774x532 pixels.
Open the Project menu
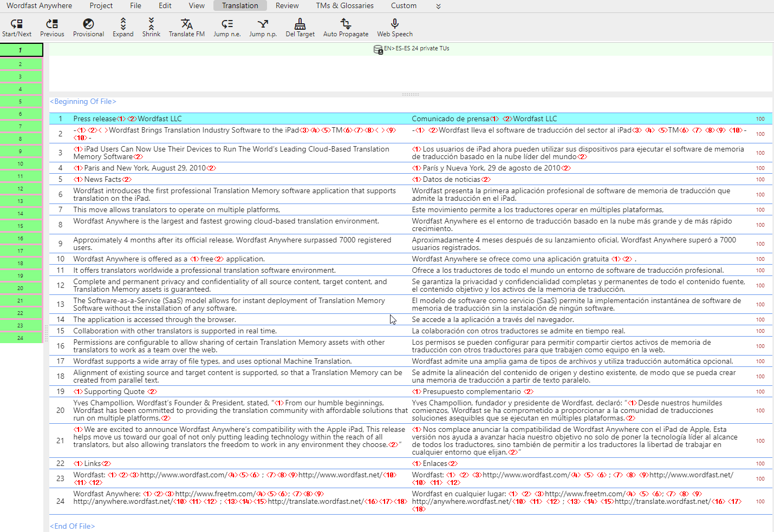point(101,5)
